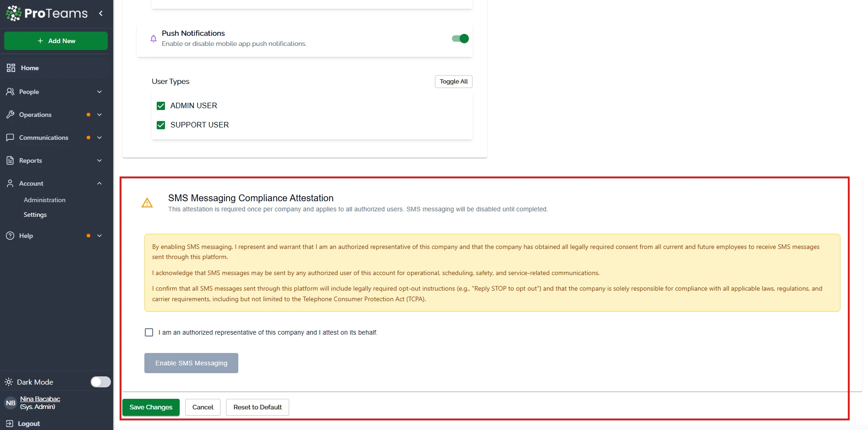The height and width of the screenshot is (430, 868).
Task: Expand the Reports menu chevron
Action: (99, 160)
